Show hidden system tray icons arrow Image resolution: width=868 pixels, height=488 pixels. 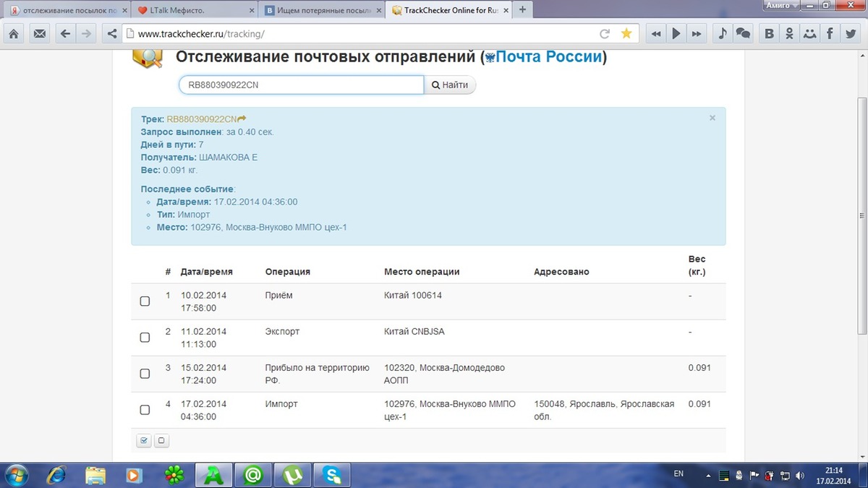click(x=707, y=475)
